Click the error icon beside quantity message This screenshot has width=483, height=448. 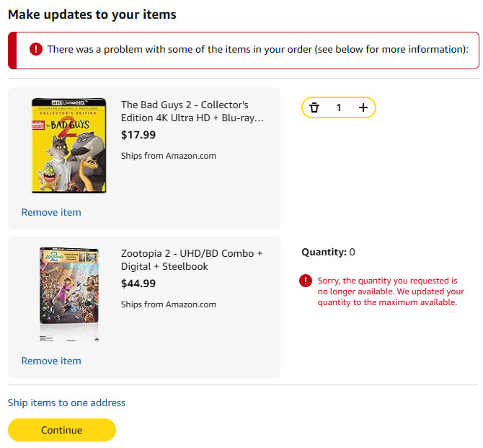[x=306, y=281]
